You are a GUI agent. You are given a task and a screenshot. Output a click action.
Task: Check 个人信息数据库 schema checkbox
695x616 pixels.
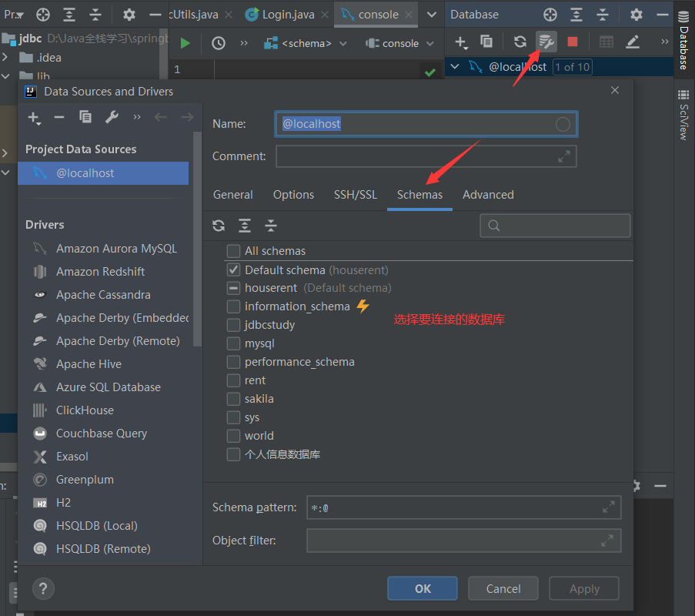tap(233, 454)
